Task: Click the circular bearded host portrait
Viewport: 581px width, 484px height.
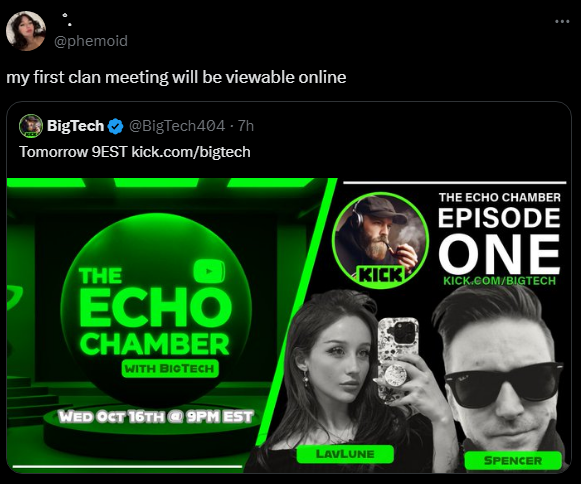Action: (x=381, y=240)
